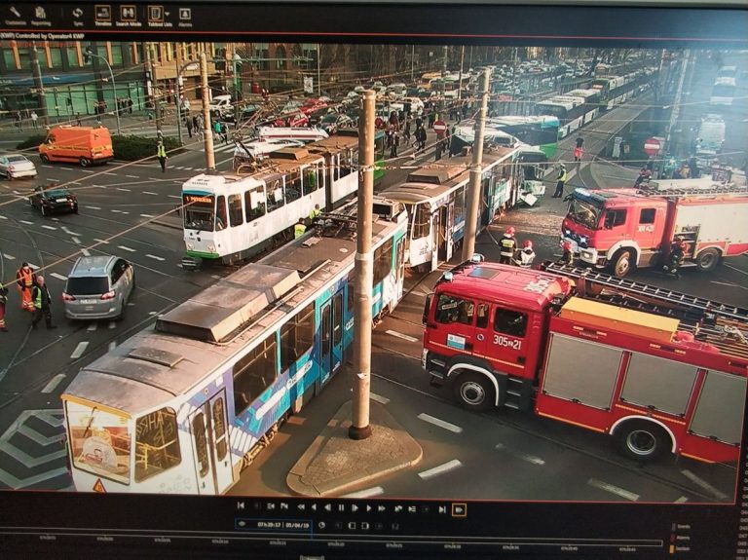
Task: Toggle Search Mode in toolbar
Action: (x=129, y=14)
